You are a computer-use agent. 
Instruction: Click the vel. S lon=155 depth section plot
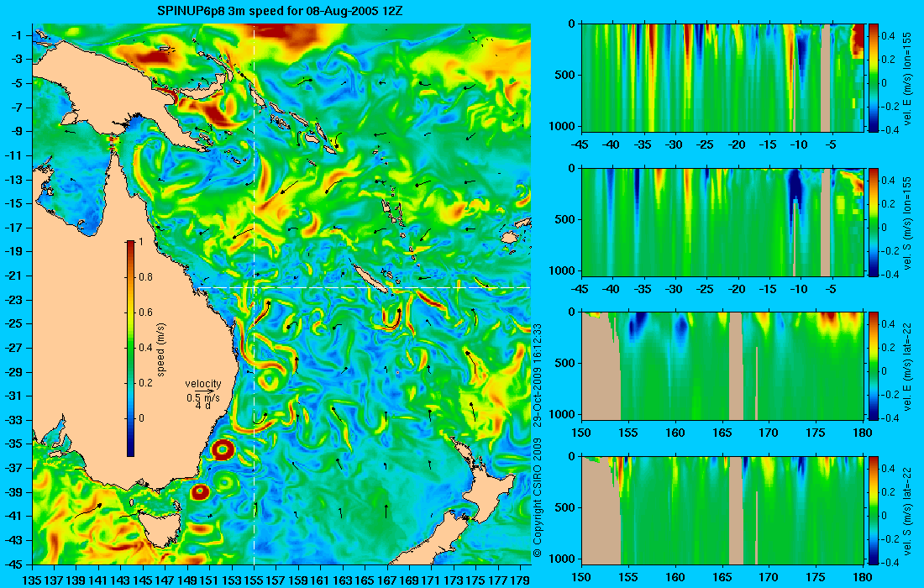point(722,222)
